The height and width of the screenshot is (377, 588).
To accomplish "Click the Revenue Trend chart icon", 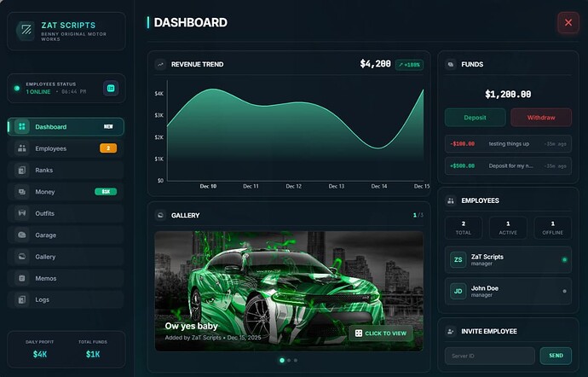I will click(160, 64).
